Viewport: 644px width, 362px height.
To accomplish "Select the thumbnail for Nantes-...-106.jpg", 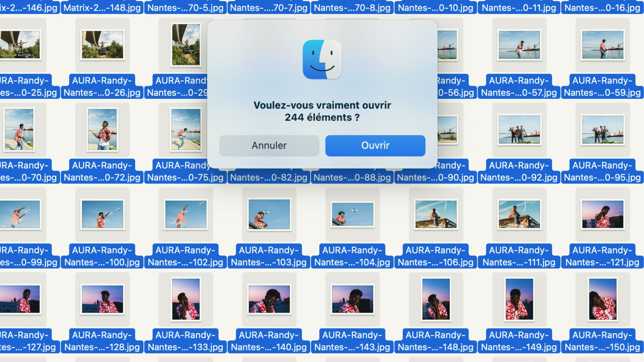I will point(436,214).
